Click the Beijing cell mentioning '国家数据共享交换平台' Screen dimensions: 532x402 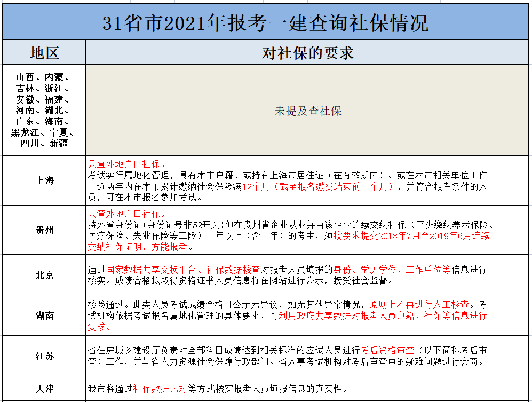pos(307,275)
